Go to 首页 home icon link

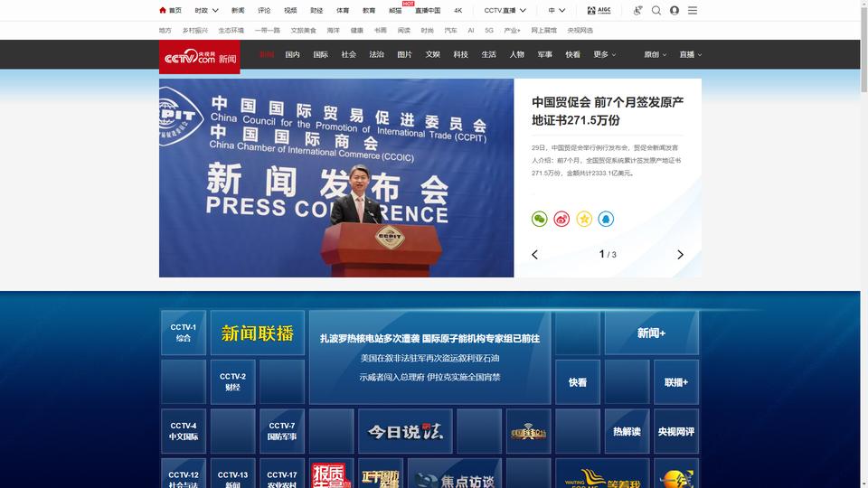[x=171, y=11]
